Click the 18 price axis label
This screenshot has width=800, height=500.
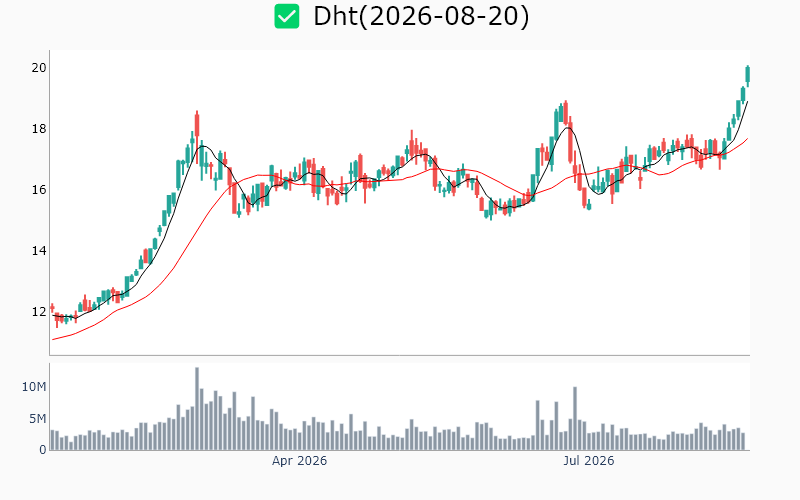click(39, 129)
